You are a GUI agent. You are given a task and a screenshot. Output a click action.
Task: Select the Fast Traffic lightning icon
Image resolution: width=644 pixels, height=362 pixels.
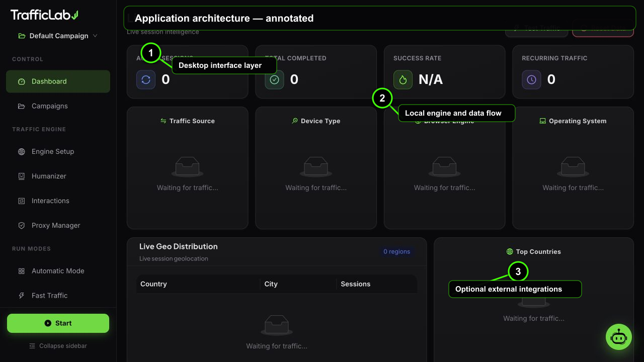[21, 295]
